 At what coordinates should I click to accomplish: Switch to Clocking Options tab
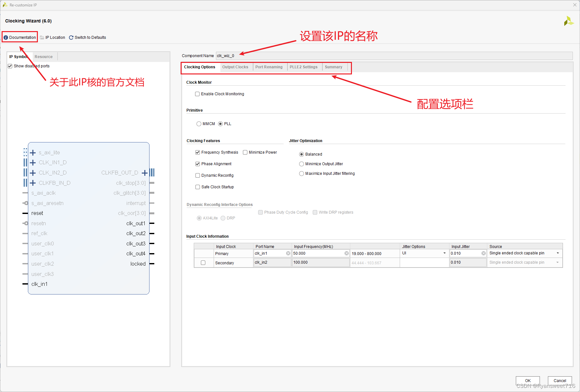coord(200,67)
